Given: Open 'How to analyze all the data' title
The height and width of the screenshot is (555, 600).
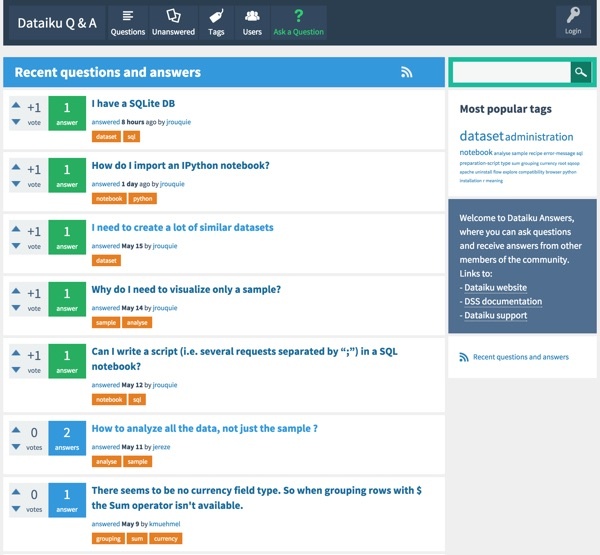Looking at the screenshot, I should [x=204, y=428].
